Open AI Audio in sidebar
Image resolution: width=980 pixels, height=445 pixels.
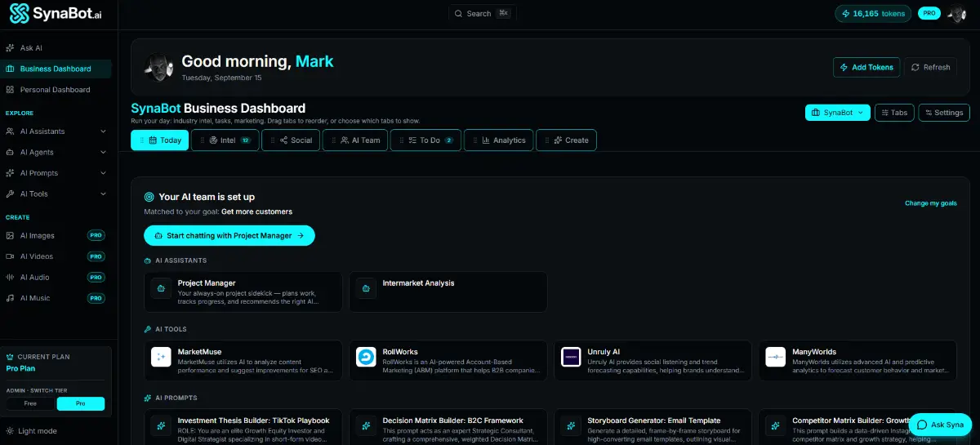[56, 278]
